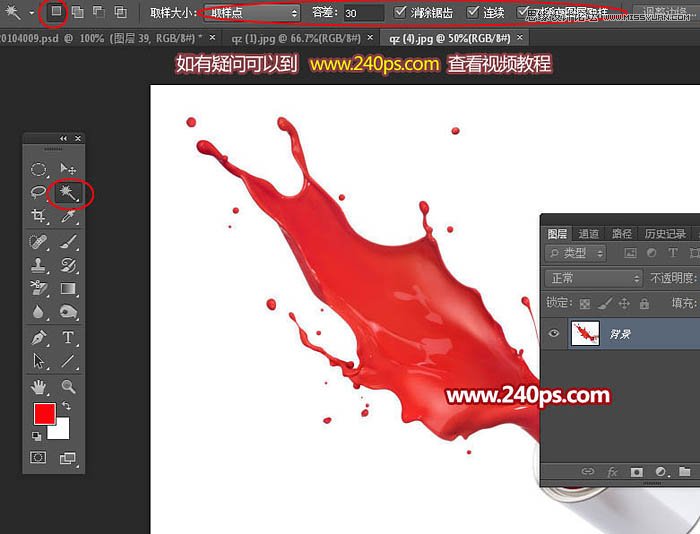700x534 pixels.
Task: Select the Move tool
Action: [x=68, y=169]
